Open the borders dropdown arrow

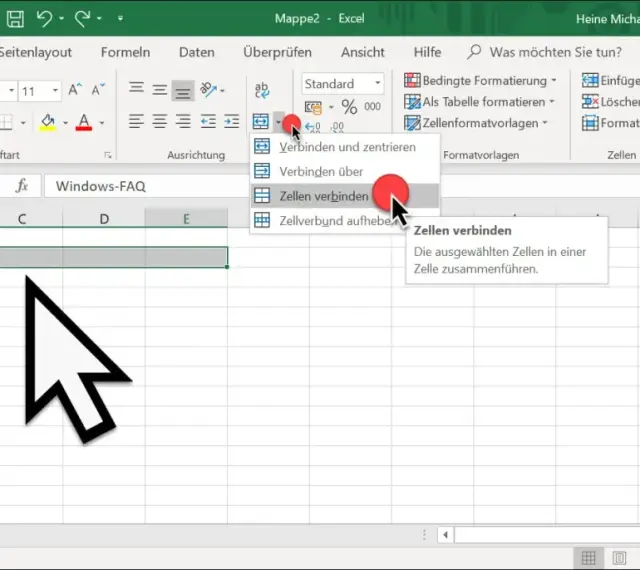click(23, 122)
